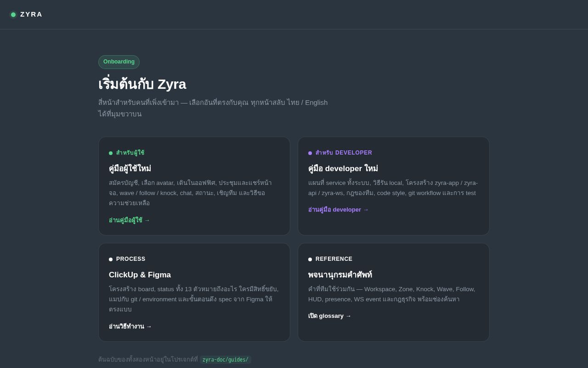
Task: Click the green dot in user guide card
Action: (x=111, y=153)
